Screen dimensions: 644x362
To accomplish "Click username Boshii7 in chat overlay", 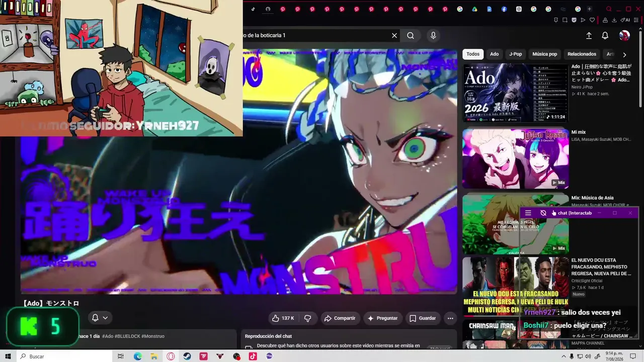I will click(536, 325).
